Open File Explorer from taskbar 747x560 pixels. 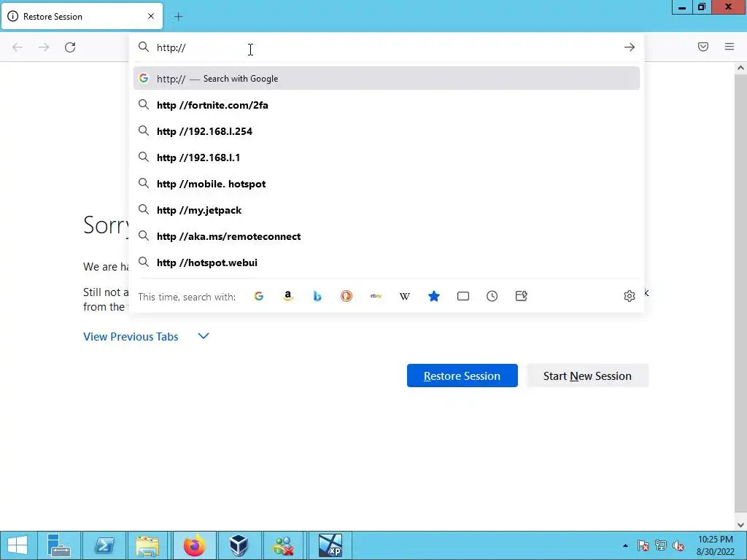148,545
